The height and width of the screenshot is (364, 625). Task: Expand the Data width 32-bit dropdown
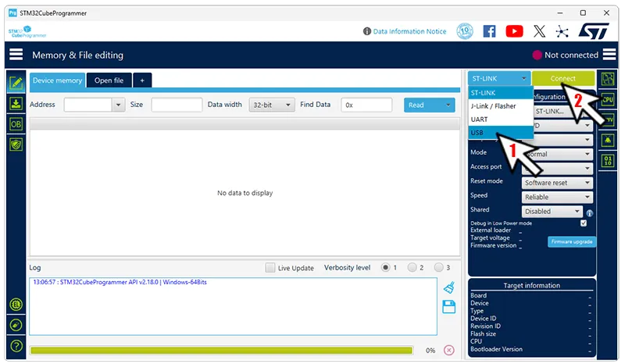click(x=271, y=105)
